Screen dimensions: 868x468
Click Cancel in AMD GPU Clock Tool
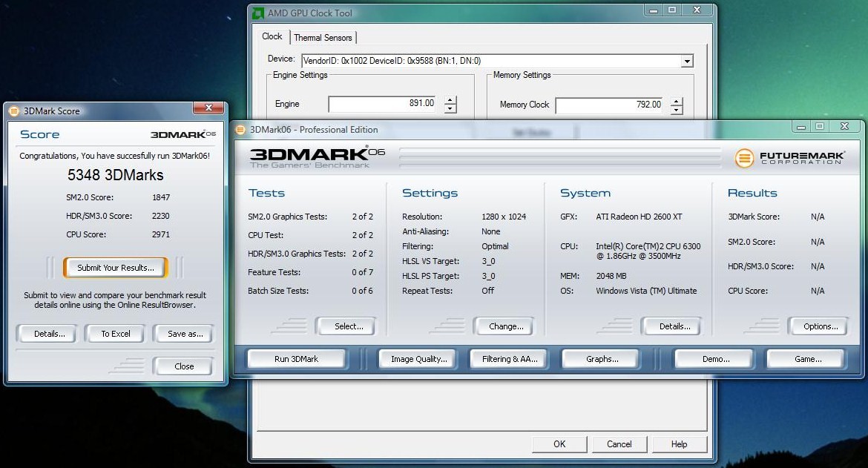tap(619, 444)
